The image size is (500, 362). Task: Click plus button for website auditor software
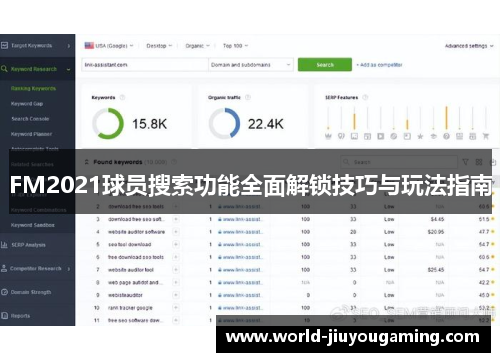point(176,232)
